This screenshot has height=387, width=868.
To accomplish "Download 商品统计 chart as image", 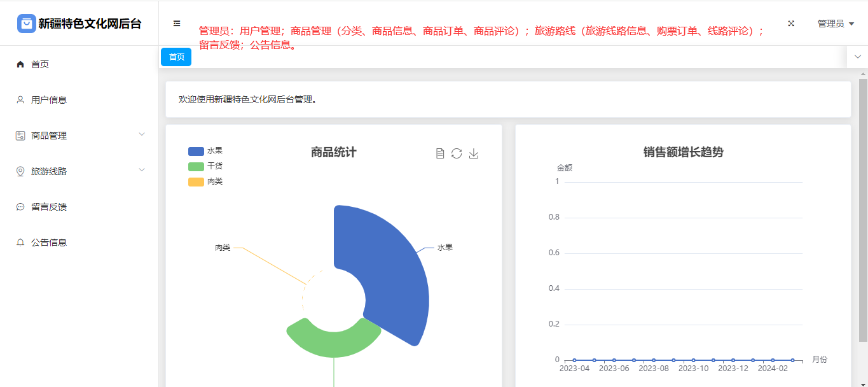I will [x=474, y=153].
